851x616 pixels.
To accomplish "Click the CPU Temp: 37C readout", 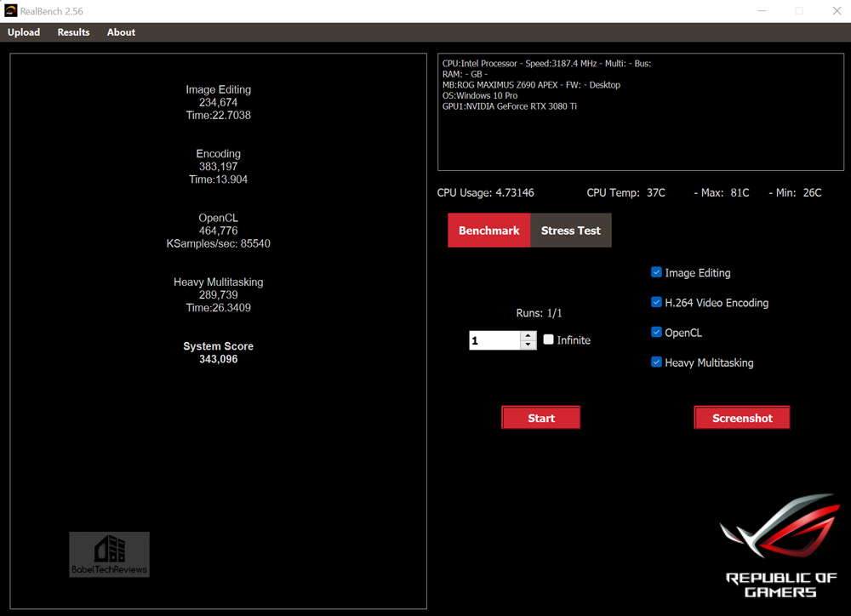I will (625, 192).
